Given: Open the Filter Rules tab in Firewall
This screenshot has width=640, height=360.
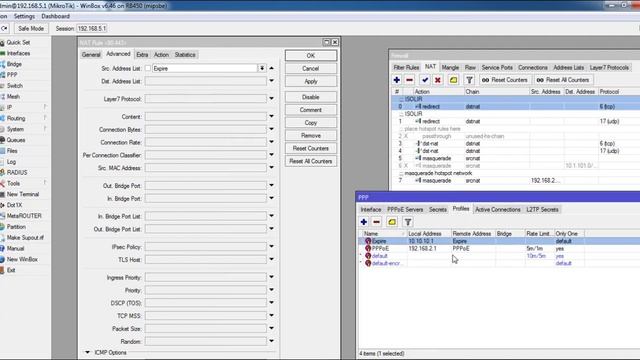Looking at the screenshot, I should click(x=406, y=67).
